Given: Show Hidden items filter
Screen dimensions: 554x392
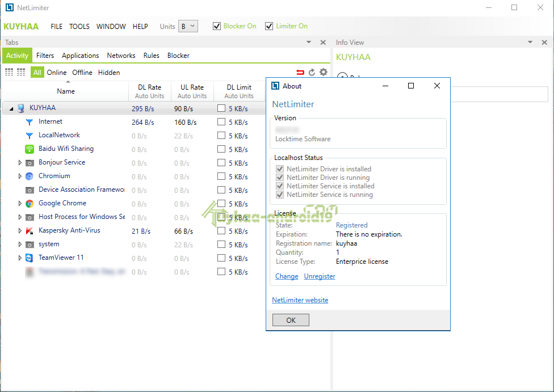Looking at the screenshot, I should (109, 73).
